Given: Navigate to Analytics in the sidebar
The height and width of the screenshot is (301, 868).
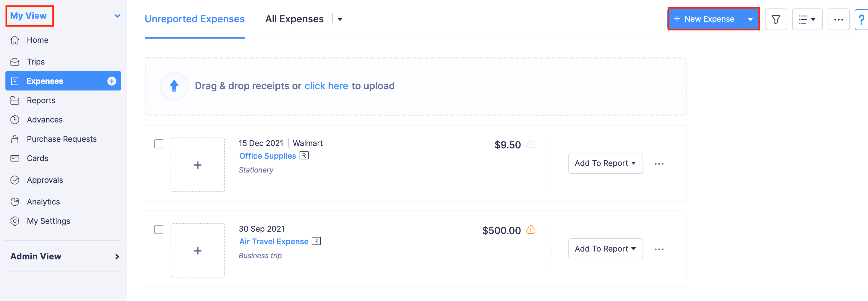Looking at the screenshot, I should pyautogui.click(x=43, y=201).
